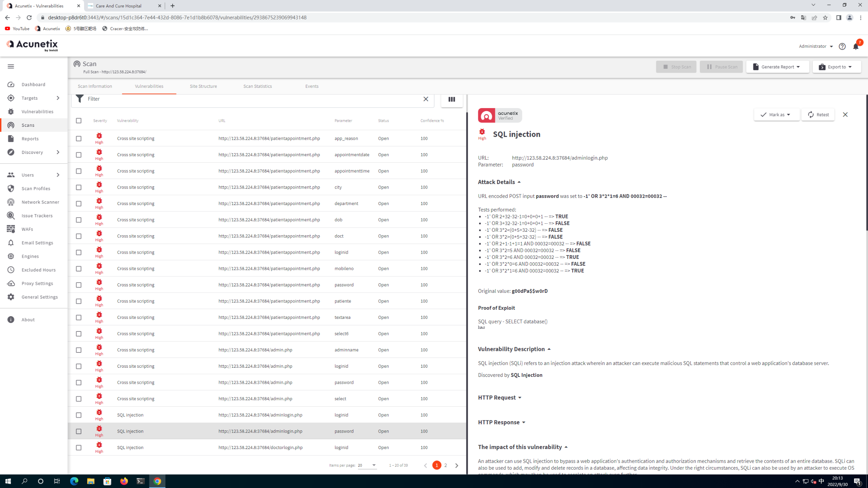Screen dimensions: 868x488
Task: Expand Attack Details section
Action: [518, 182]
